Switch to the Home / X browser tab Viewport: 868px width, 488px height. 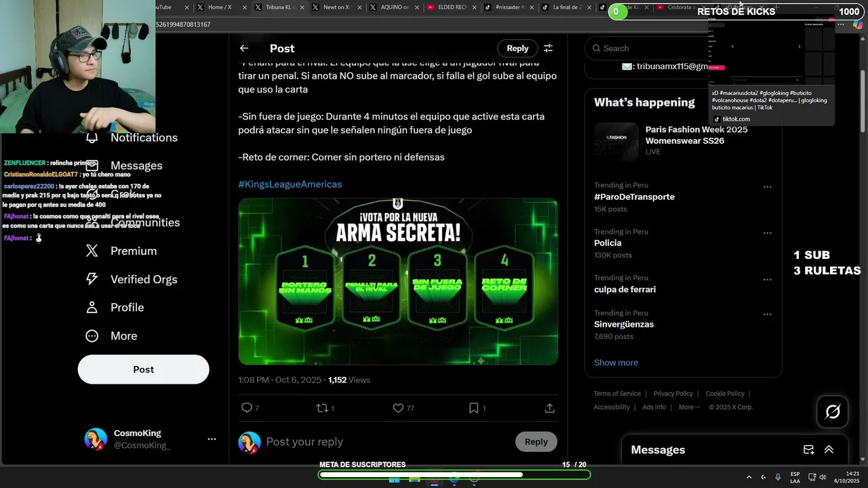click(x=219, y=7)
